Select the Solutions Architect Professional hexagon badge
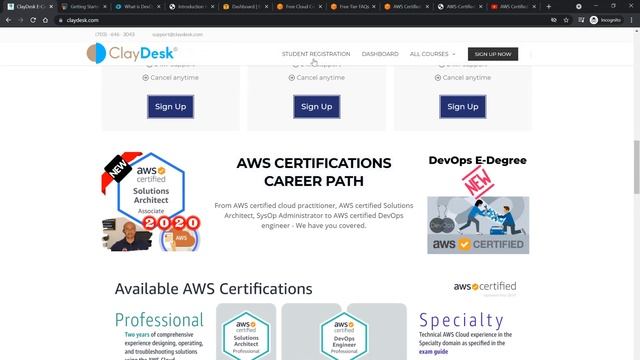Viewport: 640px width, 360px height. click(246, 335)
